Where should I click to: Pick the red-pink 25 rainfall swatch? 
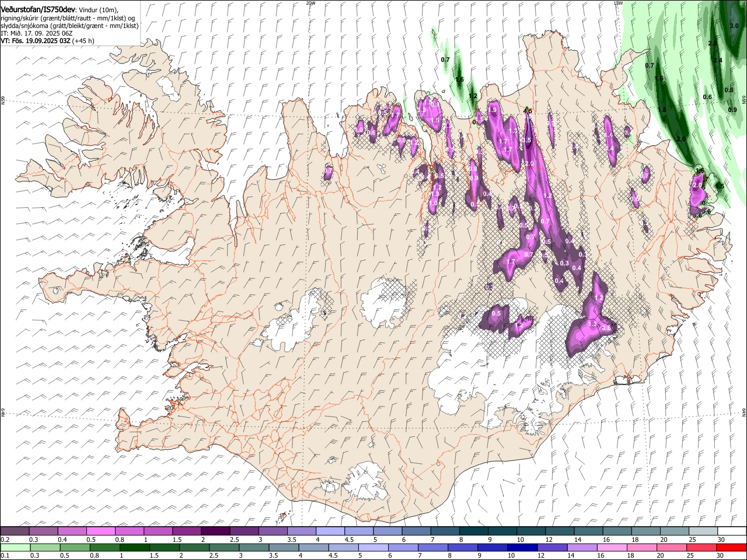[701, 548]
